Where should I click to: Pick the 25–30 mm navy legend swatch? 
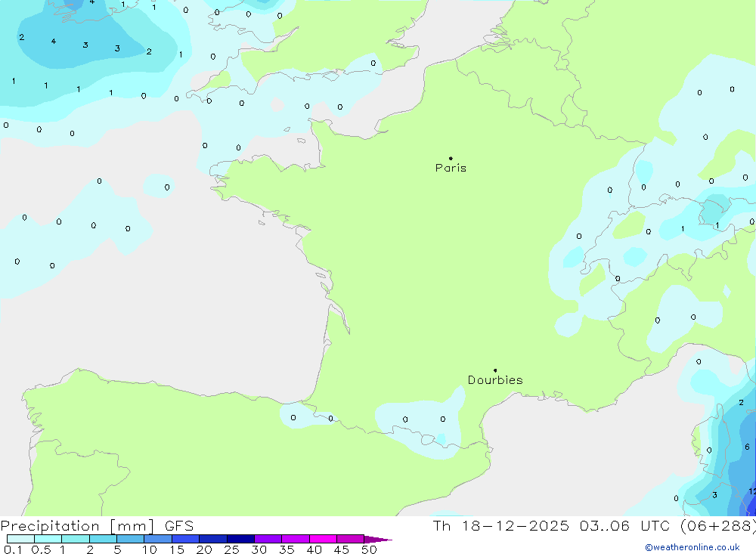point(240,539)
